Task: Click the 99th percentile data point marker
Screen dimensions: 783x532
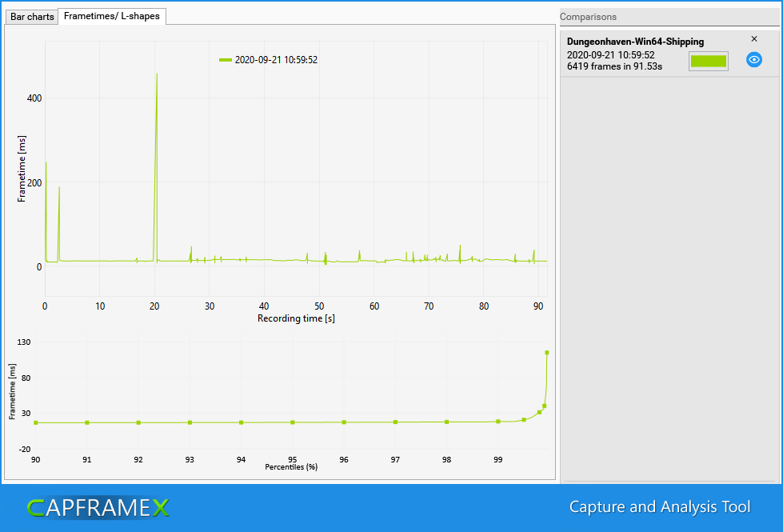Action: pyautogui.click(x=497, y=422)
